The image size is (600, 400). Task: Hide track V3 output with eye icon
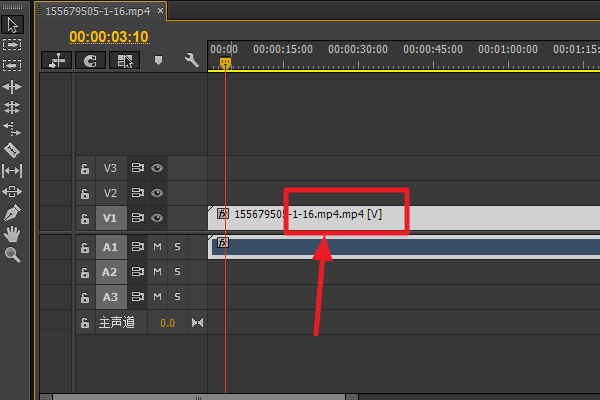157,168
